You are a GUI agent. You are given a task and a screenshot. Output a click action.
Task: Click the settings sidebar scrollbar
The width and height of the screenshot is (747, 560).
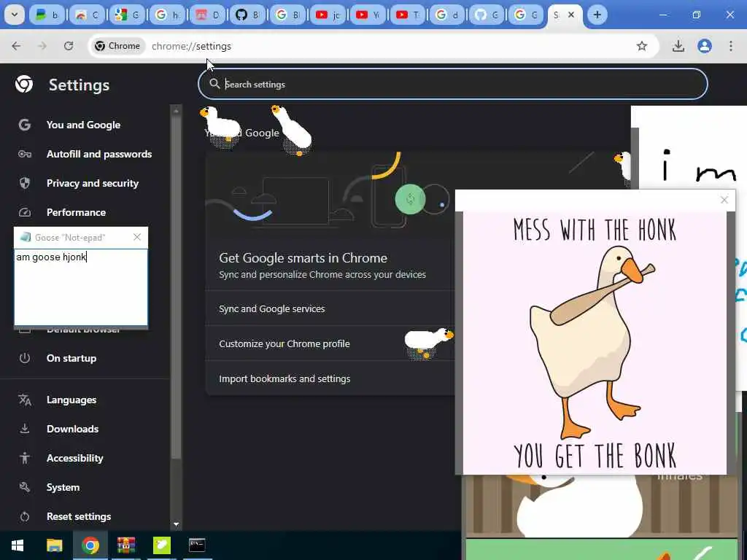point(176,287)
